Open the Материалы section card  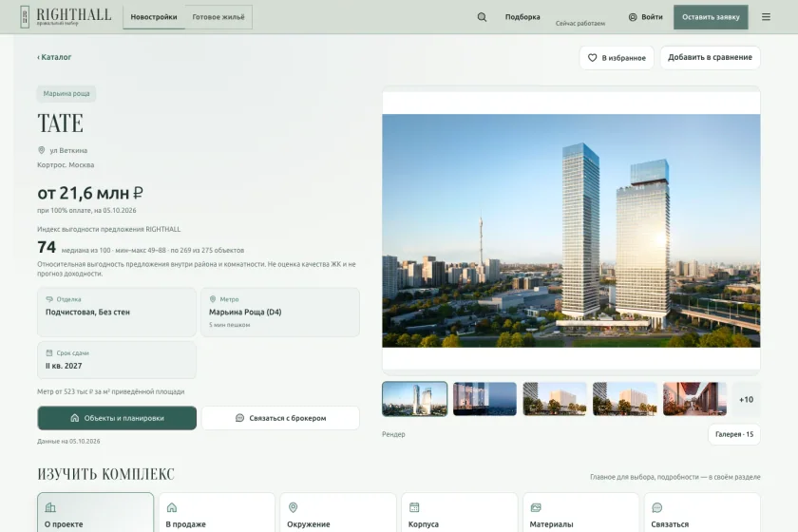click(580, 513)
